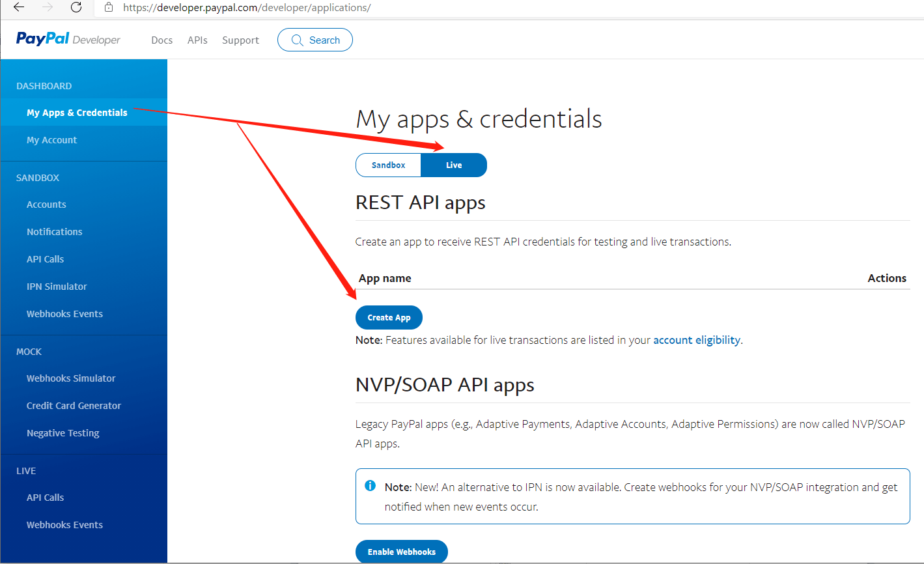Click the DASHBOARD section header
Screen dimensions: 924x564
tap(44, 86)
